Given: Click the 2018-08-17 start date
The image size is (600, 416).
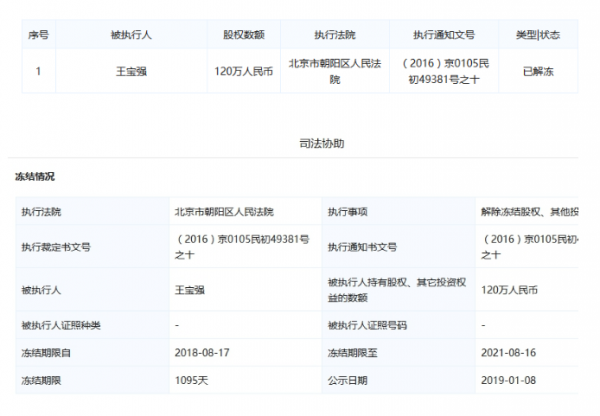Looking at the screenshot, I should [x=202, y=352].
